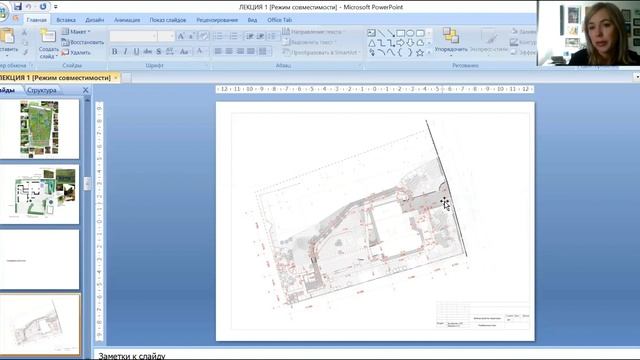Open the Рецензирование ribbon tab
The width and height of the screenshot is (640, 360).
[x=217, y=20]
